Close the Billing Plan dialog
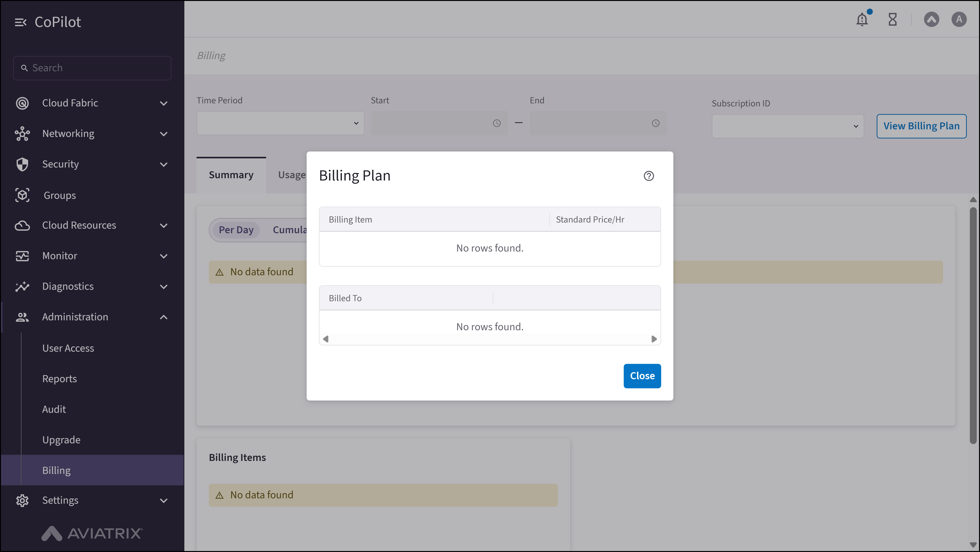980x552 pixels. pyautogui.click(x=642, y=376)
